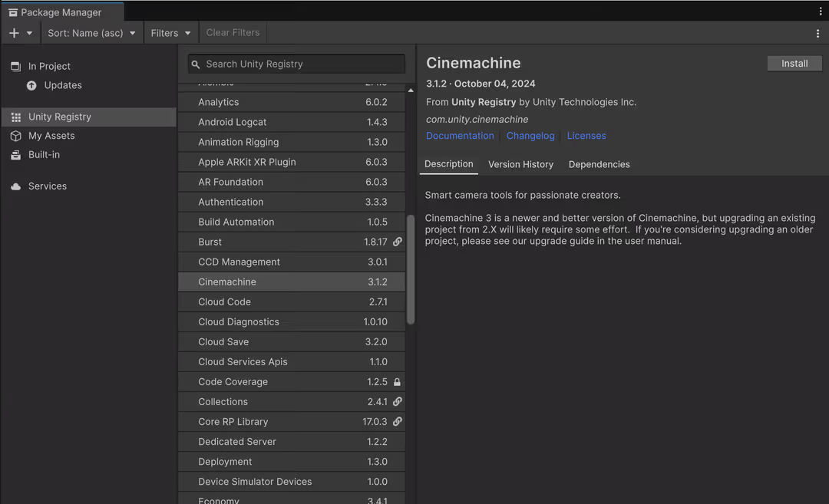Switch to the Description tab

pyautogui.click(x=449, y=164)
